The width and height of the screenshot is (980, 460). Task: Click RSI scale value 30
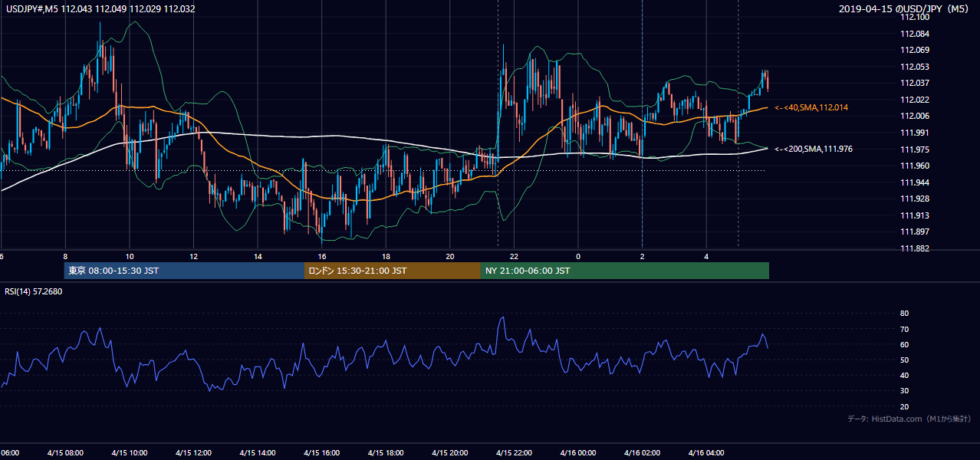tap(904, 391)
